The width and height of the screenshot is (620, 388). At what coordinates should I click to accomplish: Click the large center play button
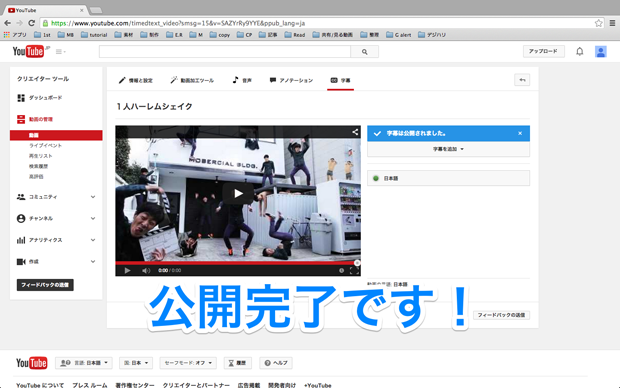click(x=238, y=193)
